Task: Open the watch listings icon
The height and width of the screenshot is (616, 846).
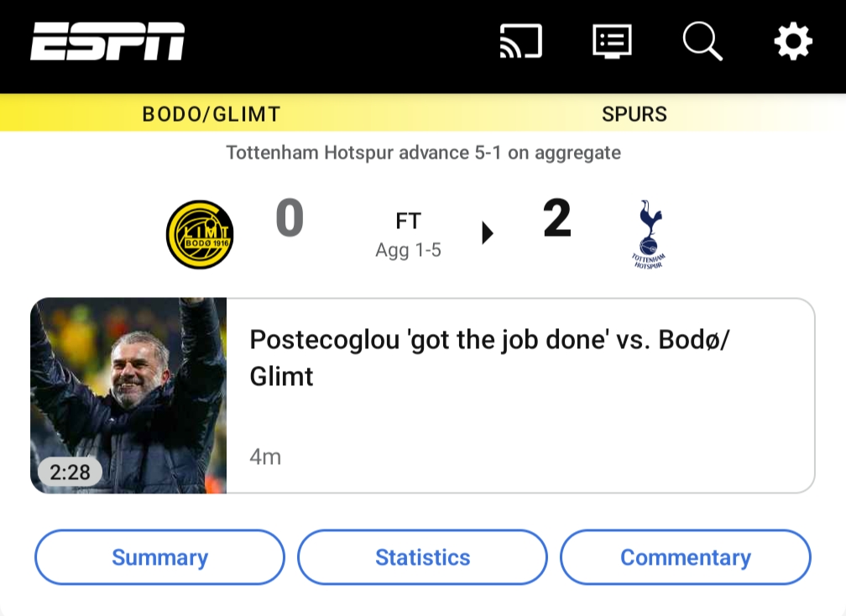Action: pyautogui.click(x=612, y=41)
